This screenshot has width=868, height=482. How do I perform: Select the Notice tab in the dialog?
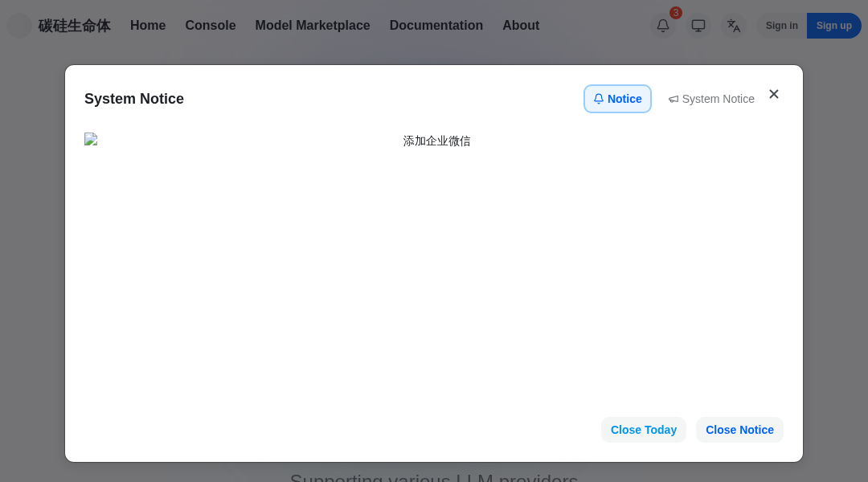point(617,99)
